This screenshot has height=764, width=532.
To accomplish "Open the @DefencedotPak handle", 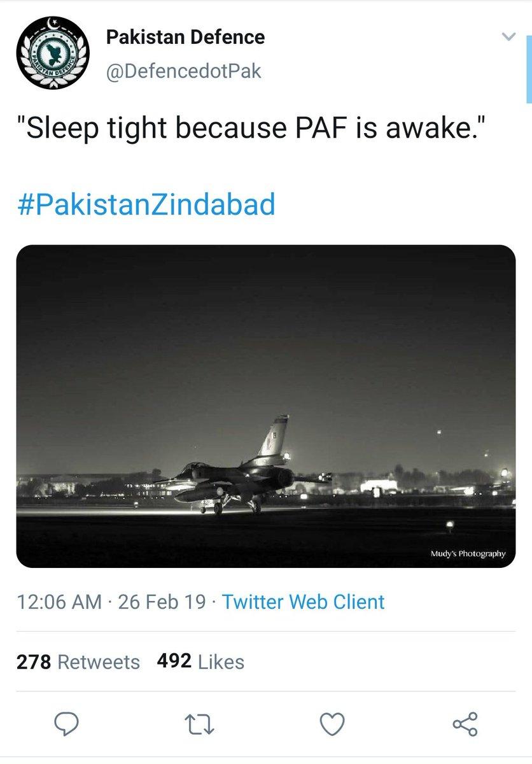I will (x=183, y=71).
